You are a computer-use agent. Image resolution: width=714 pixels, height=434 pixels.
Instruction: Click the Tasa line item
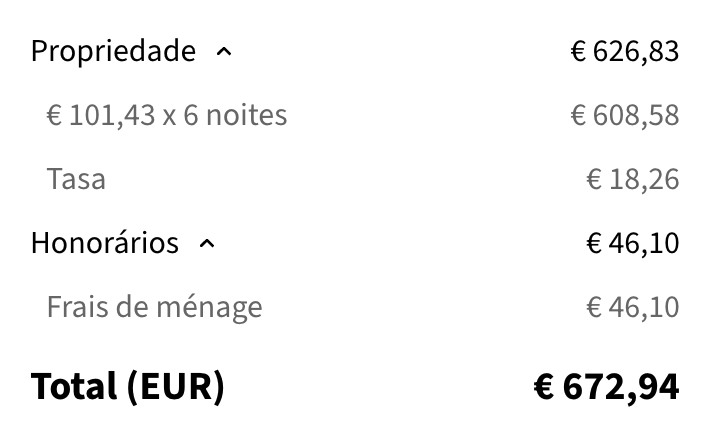click(x=76, y=180)
